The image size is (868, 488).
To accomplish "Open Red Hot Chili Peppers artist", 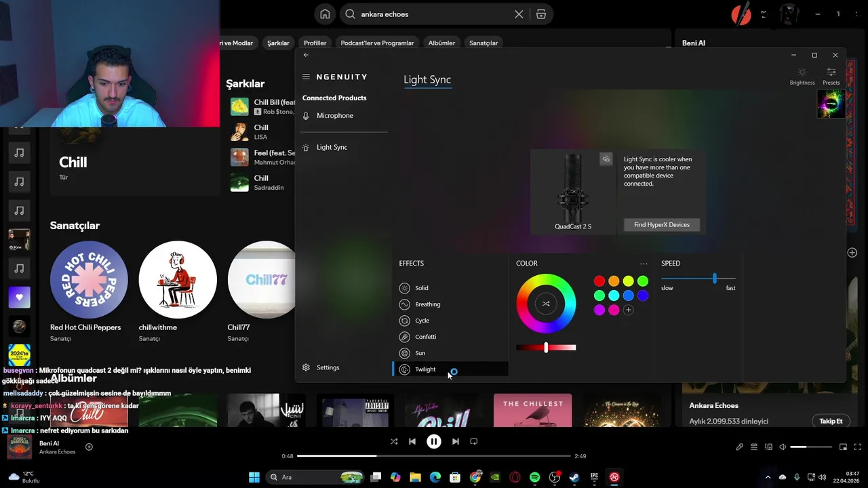I will [x=89, y=280].
